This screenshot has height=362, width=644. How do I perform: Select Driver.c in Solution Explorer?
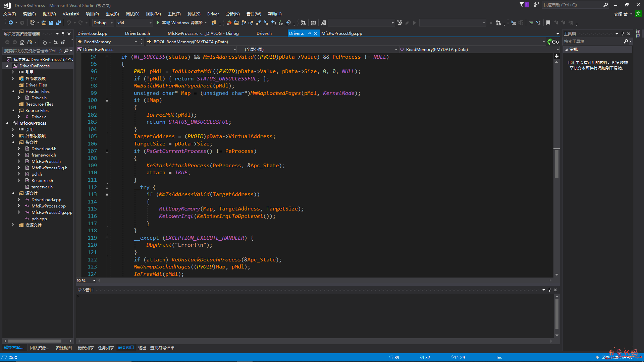[x=39, y=117]
